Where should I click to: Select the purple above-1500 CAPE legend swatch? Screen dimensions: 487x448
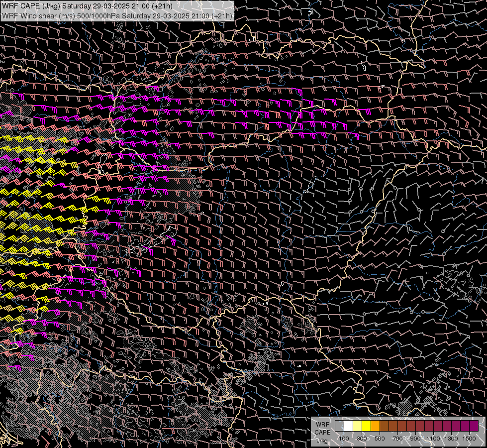click(x=474, y=426)
